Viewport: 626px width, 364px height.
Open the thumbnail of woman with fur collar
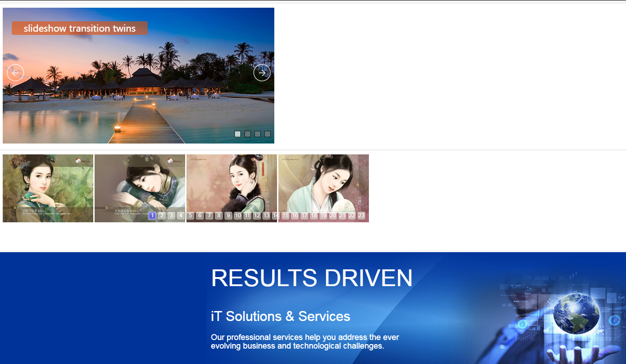[x=232, y=188]
